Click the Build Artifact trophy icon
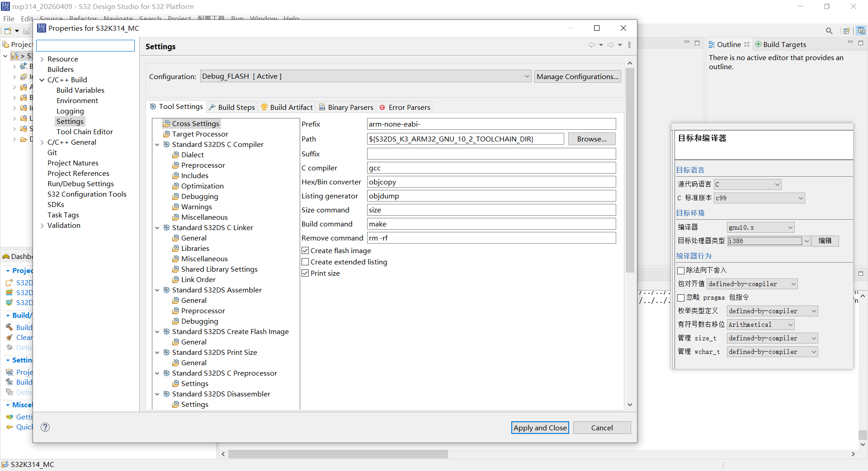 coord(264,107)
